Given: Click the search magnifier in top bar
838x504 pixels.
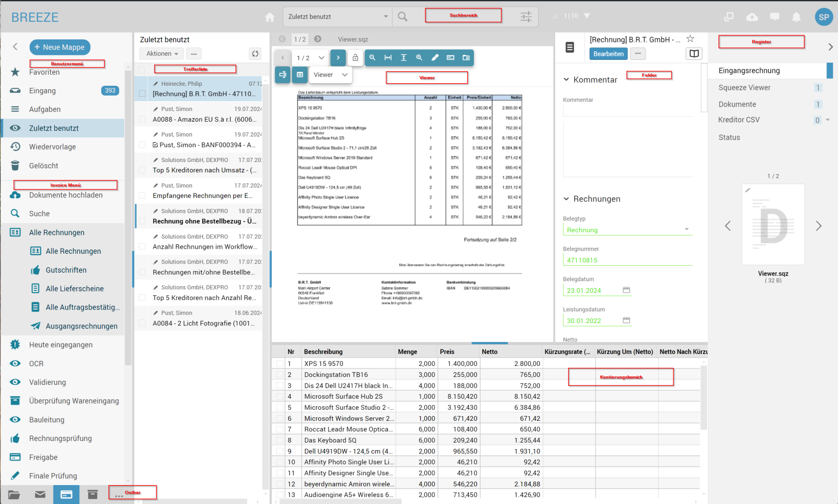Looking at the screenshot, I should (403, 17).
